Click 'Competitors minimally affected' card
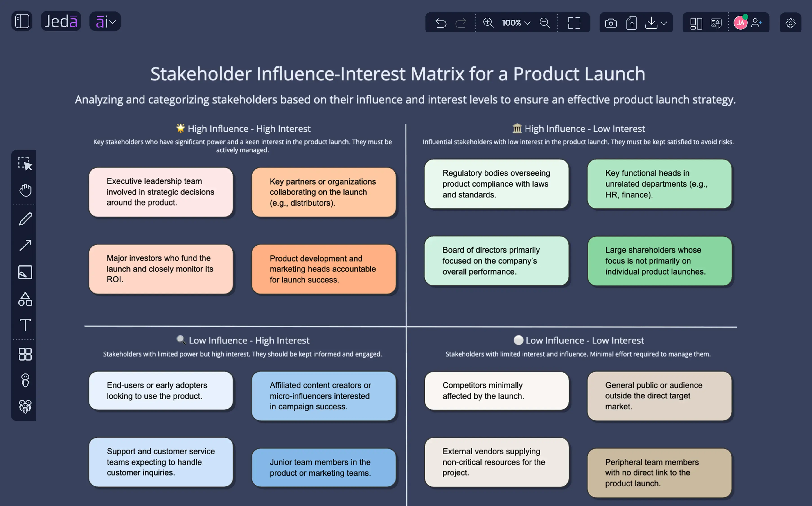The width and height of the screenshot is (812, 506). [496, 391]
